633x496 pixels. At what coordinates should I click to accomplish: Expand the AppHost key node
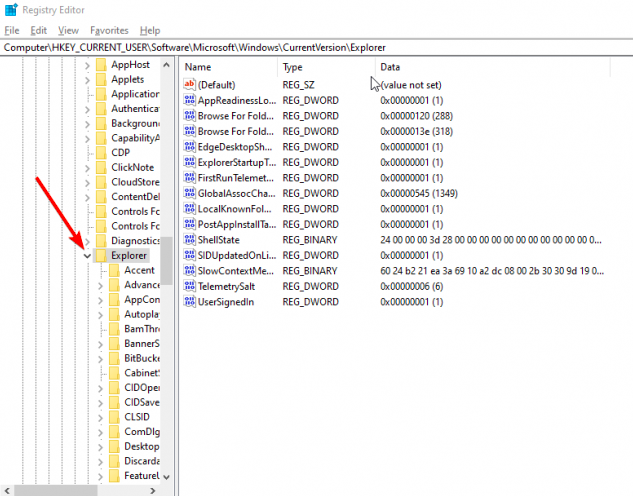87,65
